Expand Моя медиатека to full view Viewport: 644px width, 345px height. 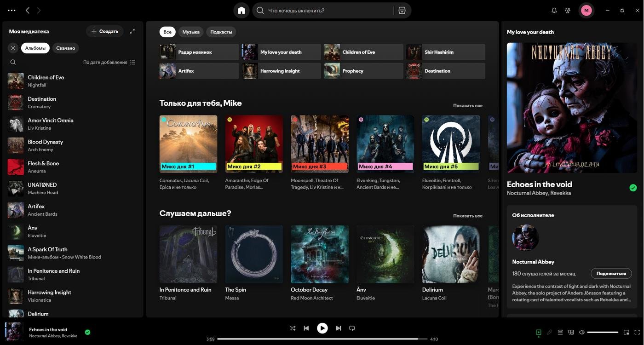132,31
